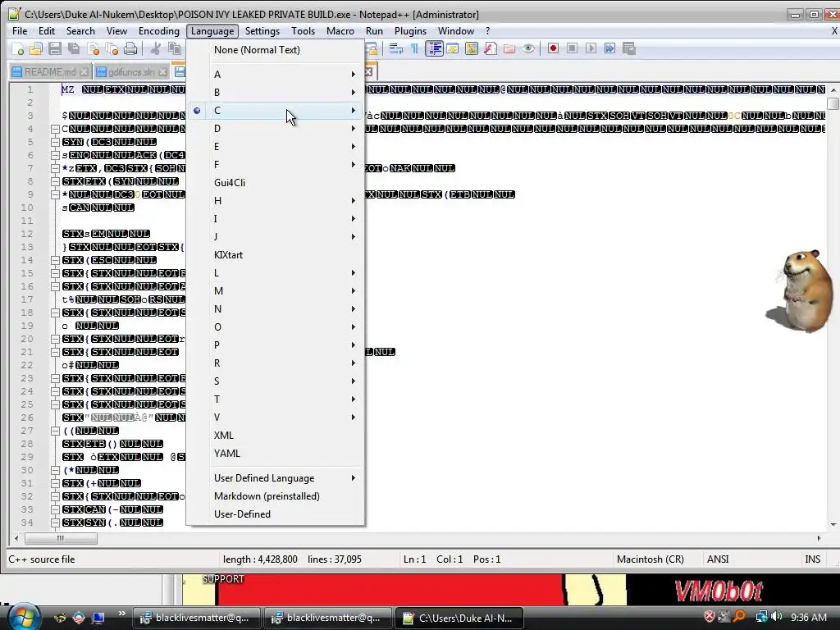Toggle Word Wrap toolbar button
The image size is (840, 630).
point(396,49)
